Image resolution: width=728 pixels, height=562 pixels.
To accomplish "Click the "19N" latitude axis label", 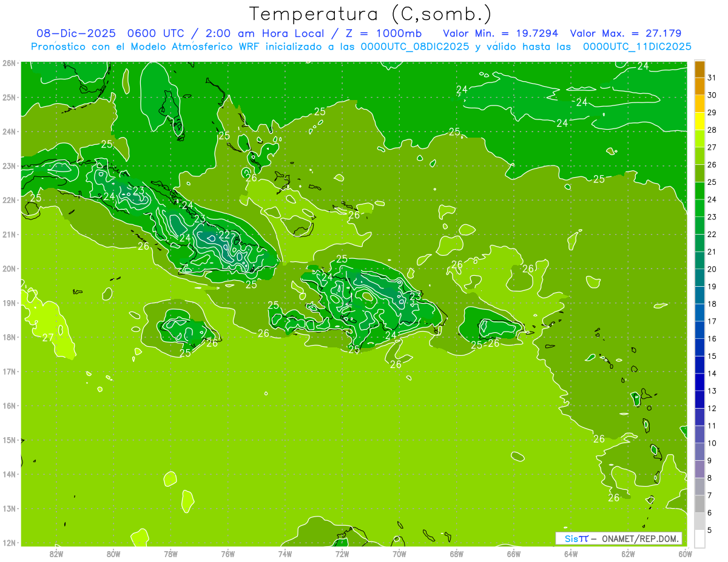I will pos(8,303).
